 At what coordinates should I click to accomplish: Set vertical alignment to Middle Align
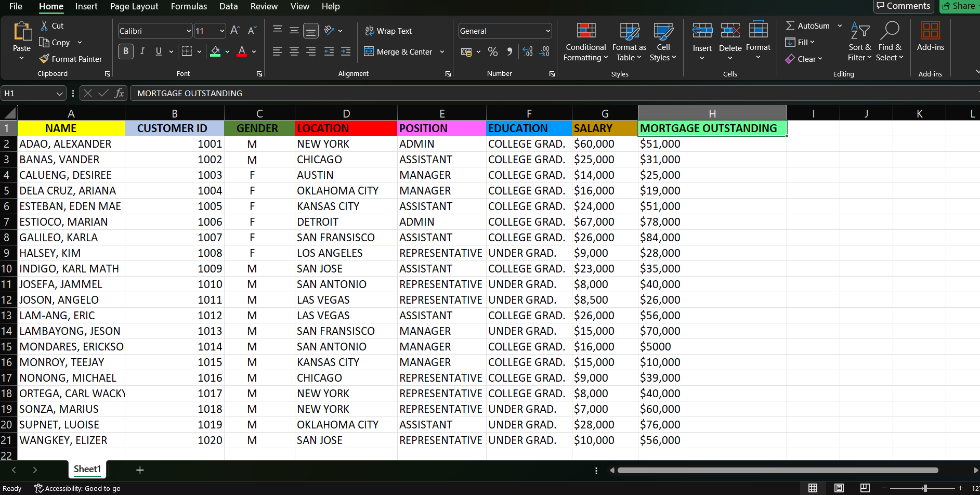tap(294, 30)
